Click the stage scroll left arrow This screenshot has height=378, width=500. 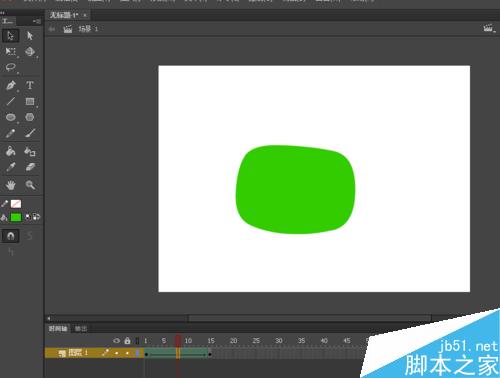click(x=49, y=318)
